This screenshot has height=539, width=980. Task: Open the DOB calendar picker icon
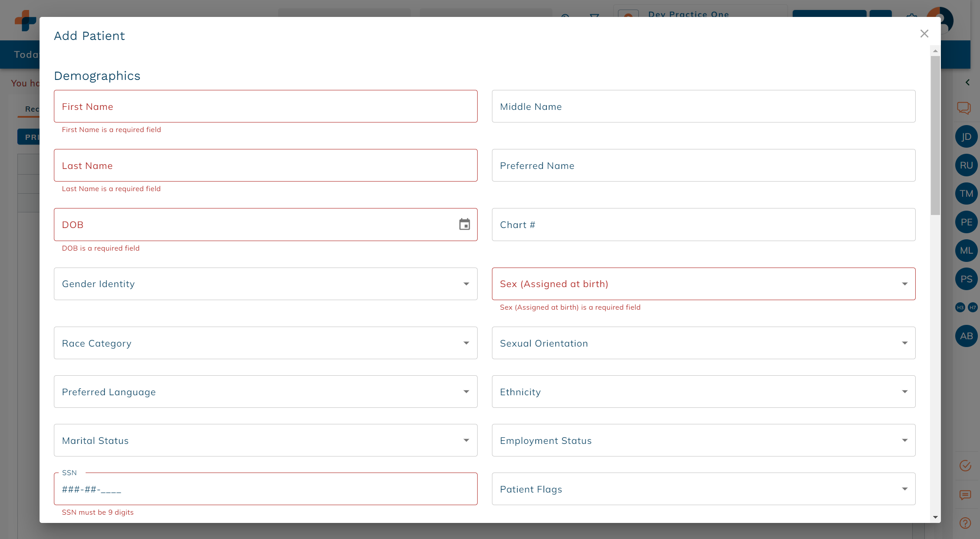point(465,225)
